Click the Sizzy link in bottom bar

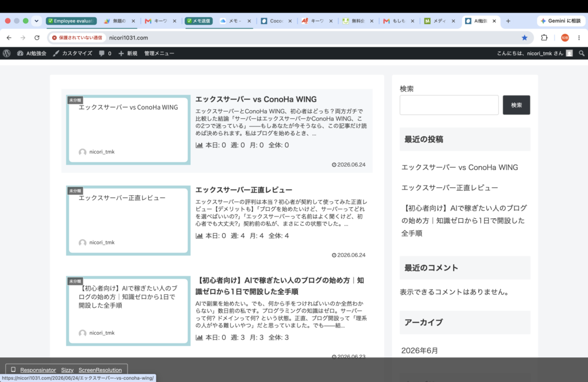[67, 370]
